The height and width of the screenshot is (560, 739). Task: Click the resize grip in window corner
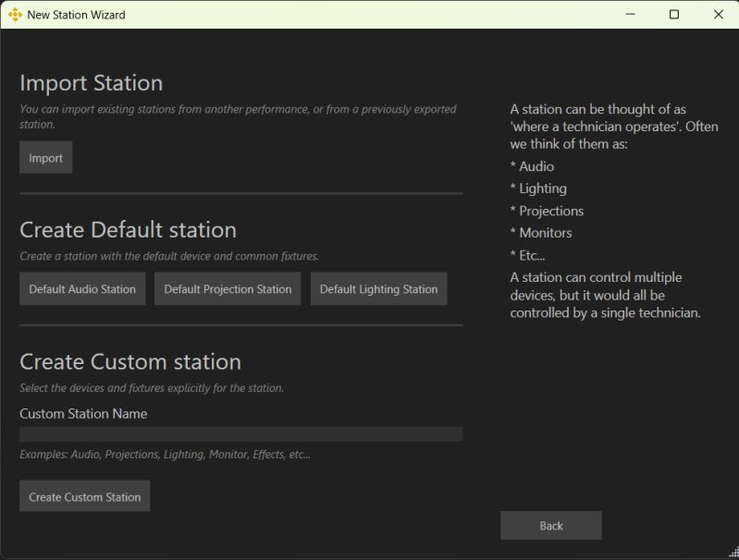point(733,552)
